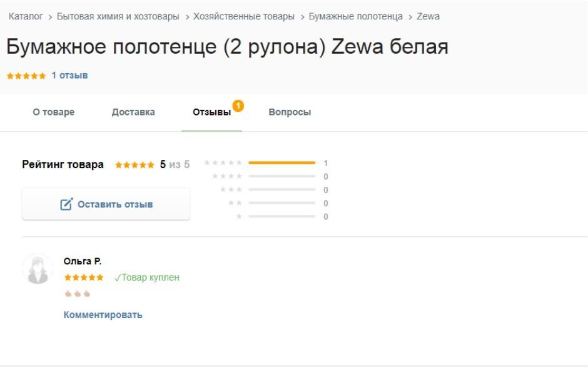Open the 1 отзыв link
This screenshot has height=368, width=588.
click(x=69, y=76)
